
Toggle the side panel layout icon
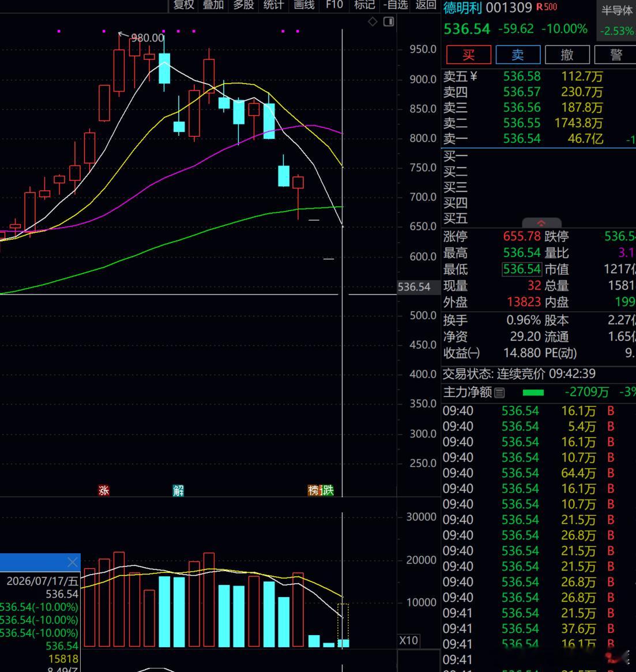point(389,22)
